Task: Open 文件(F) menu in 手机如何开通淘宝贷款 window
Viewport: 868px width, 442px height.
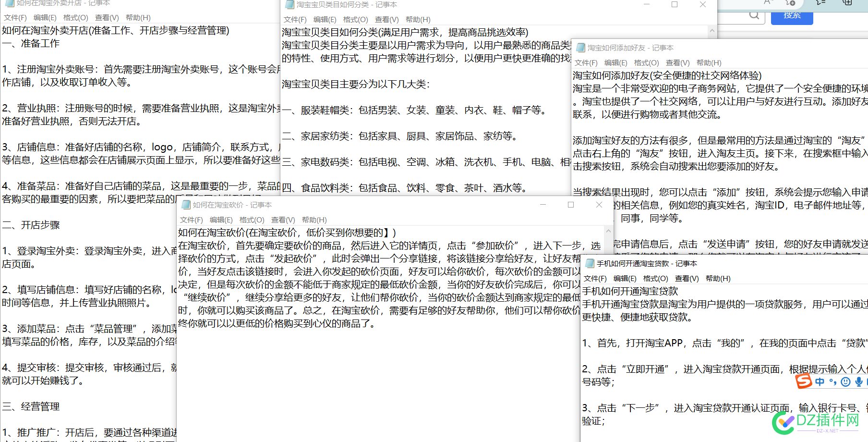Action: click(x=595, y=279)
